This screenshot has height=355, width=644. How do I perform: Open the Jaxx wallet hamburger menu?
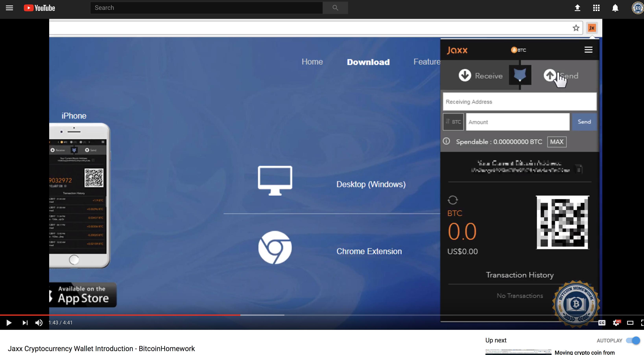tap(589, 50)
